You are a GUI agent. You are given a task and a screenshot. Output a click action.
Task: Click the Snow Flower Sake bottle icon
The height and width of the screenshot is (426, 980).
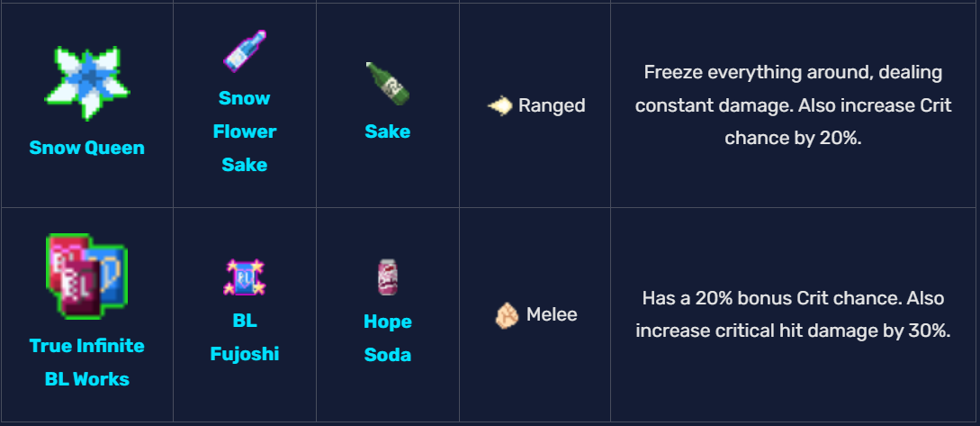244,50
